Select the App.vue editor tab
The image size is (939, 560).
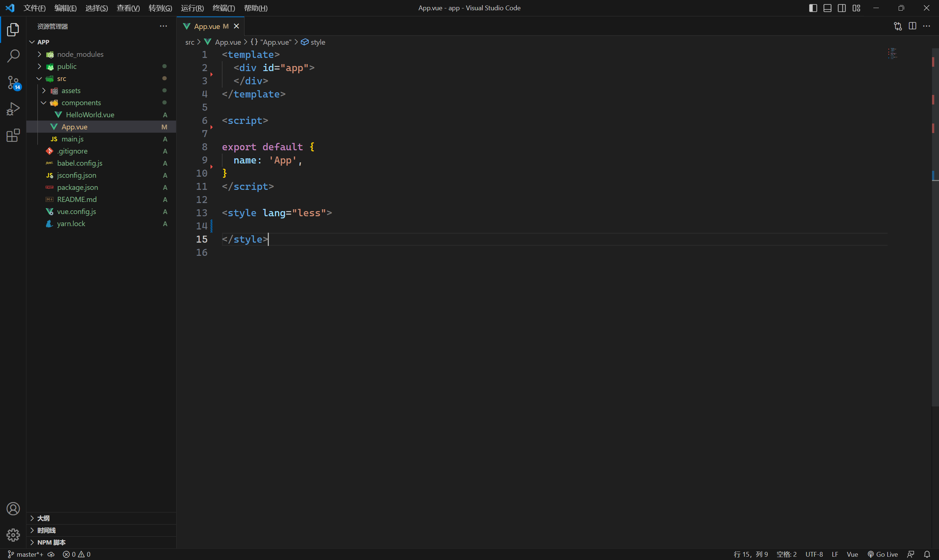[211, 26]
